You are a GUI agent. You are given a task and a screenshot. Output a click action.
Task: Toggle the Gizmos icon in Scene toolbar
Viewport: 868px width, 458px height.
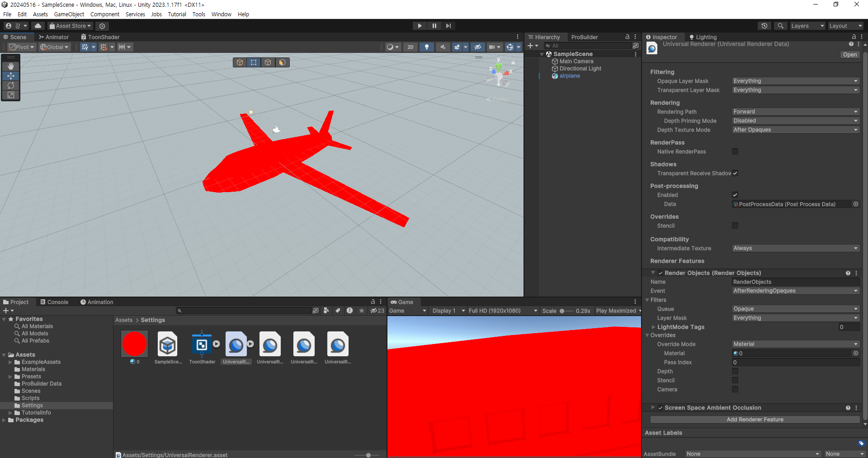(509, 47)
